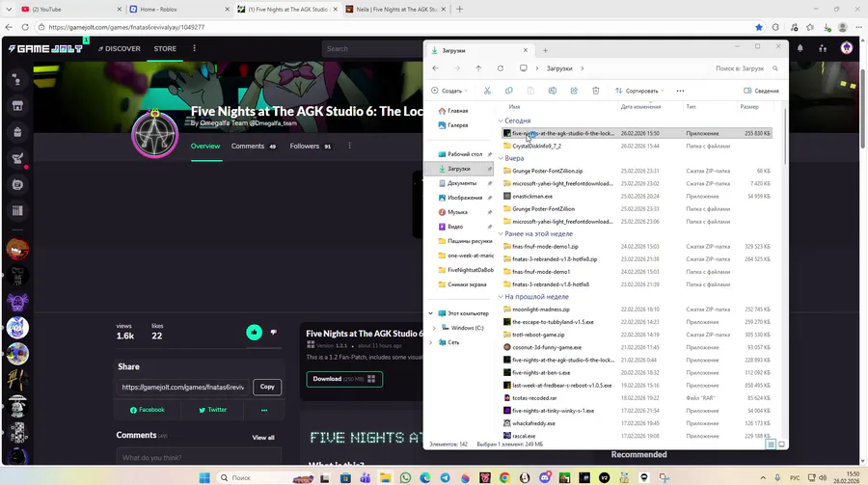Image resolution: width=868 pixels, height=485 pixels.
Task: Open Game Jolt DISCOVER menu item
Action: tap(120, 49)
